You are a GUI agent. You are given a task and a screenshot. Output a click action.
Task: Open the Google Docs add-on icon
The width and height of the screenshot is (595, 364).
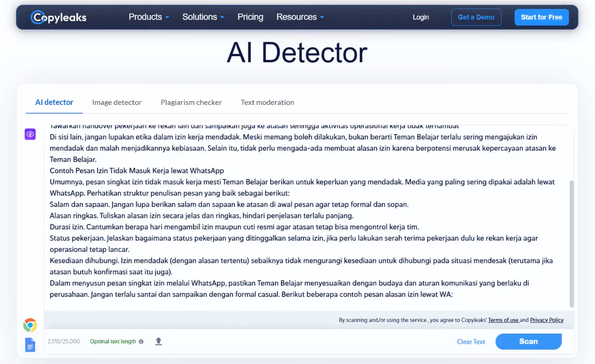coord(30,345)
